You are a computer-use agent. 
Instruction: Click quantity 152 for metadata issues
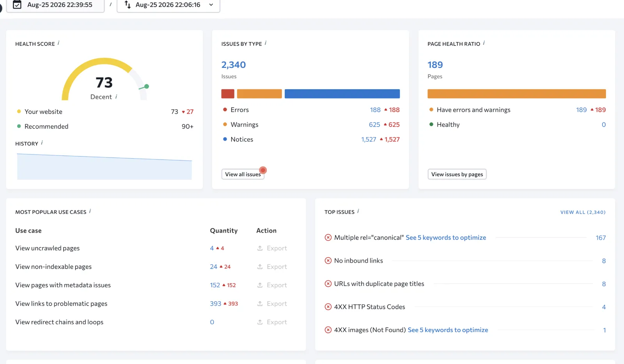215,285
